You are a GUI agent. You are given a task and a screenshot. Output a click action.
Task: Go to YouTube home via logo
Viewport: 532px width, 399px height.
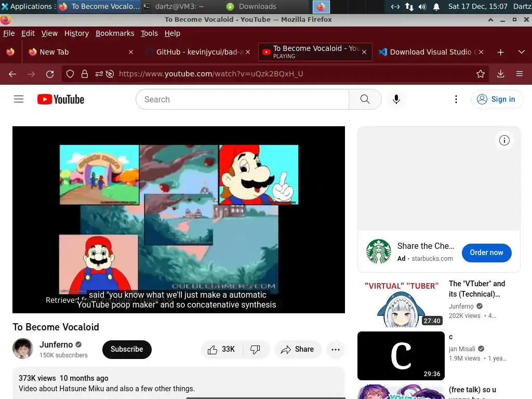pos(61,99)
